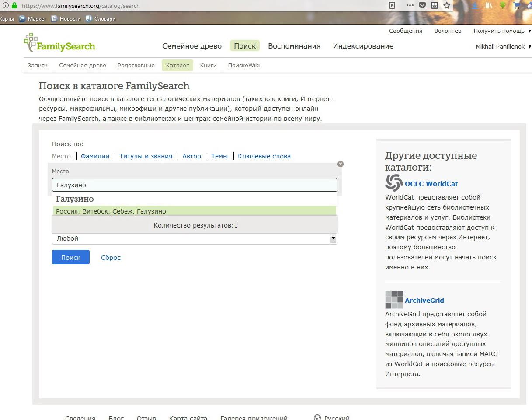Open Индексирование main menu
The height and width of the screenshot is (420, 532).
click(363, 46)
